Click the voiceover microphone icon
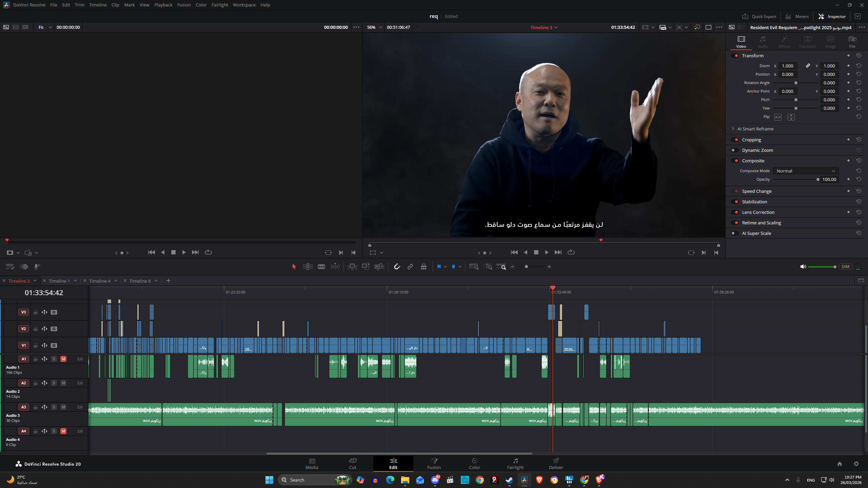Screen dimensions: 868x488 point(37,267)
